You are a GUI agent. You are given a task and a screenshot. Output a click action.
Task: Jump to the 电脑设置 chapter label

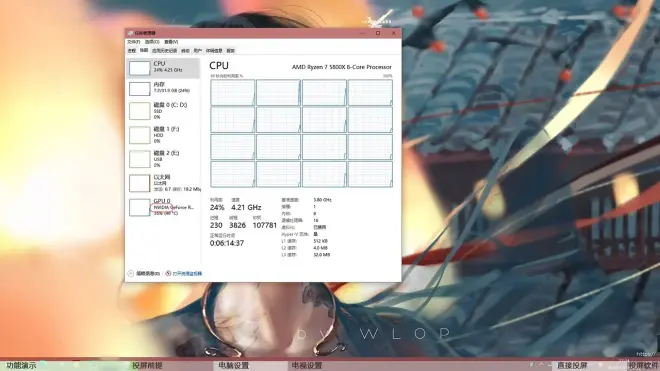[x=234, y=366]
